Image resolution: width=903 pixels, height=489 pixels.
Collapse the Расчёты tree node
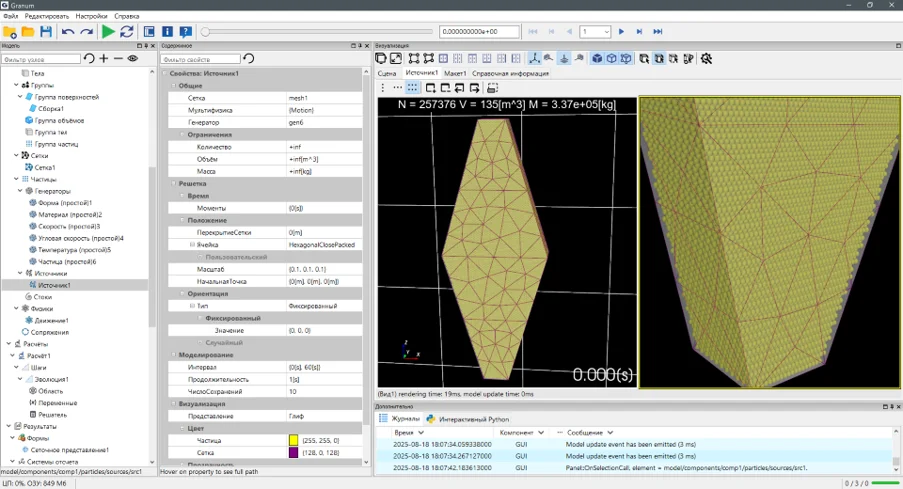pos(9,344)
